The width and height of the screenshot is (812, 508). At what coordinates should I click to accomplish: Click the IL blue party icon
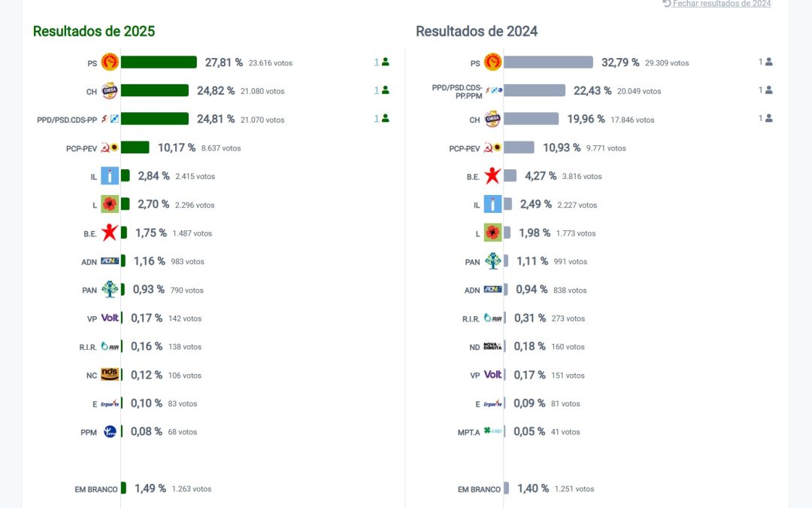[x=110, y=175]
